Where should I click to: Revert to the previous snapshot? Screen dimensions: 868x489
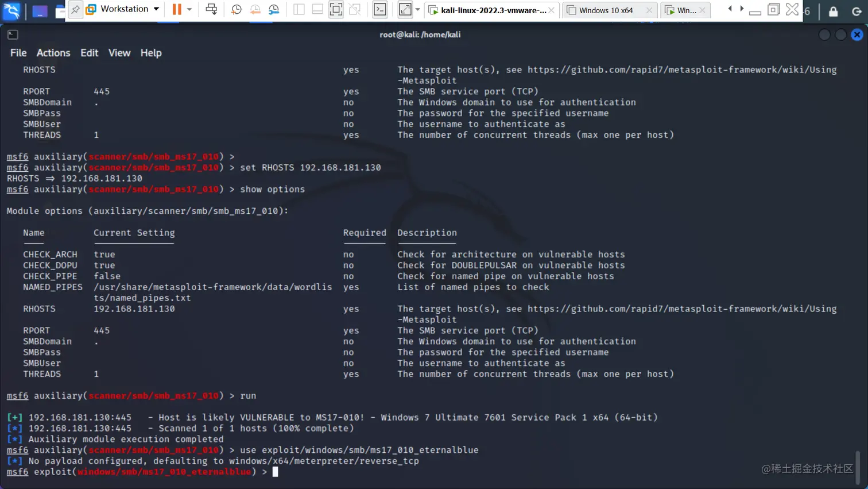(255, 9)
